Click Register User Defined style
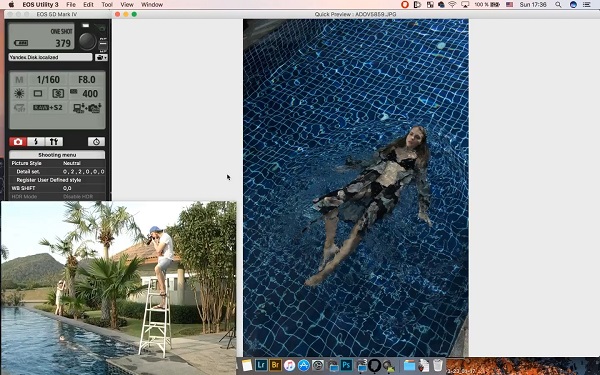 pos(49,180)
